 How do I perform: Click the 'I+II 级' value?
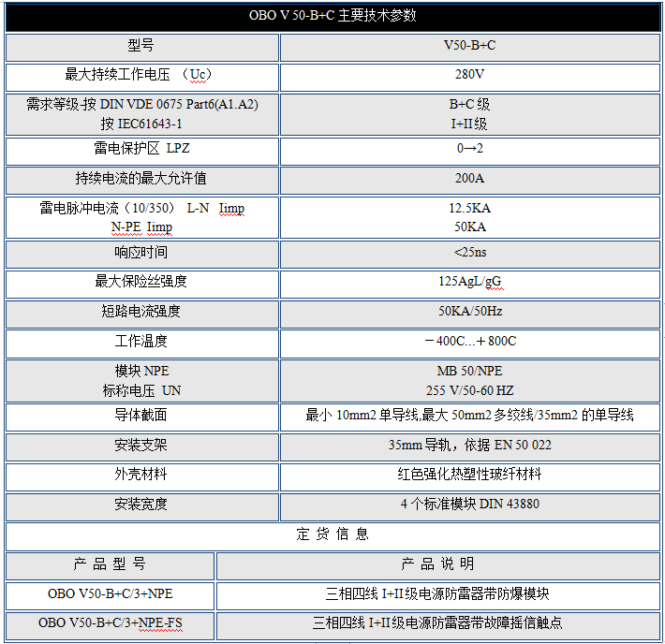pos(469,124)
